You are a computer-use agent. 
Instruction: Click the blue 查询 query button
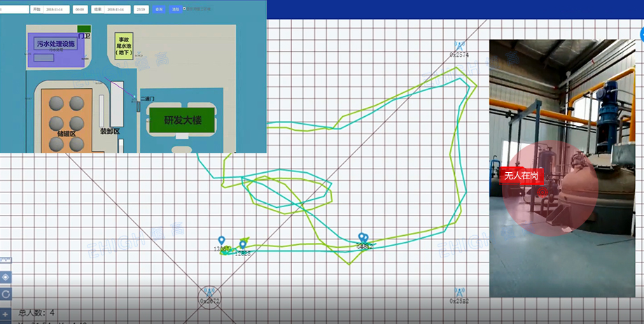point(159,9)
